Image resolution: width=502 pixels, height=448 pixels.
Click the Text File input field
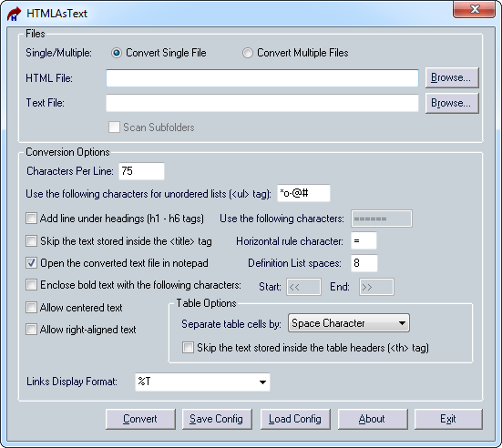(262, 103)
